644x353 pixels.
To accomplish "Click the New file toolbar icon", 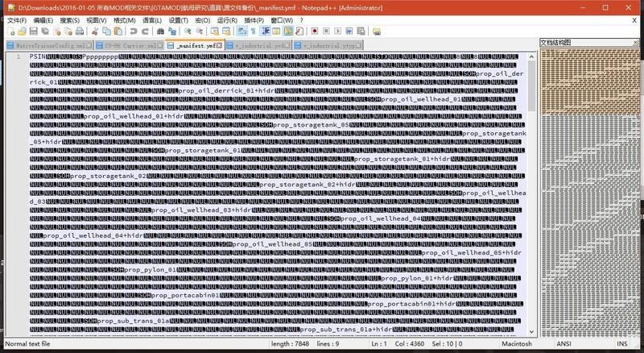I will (x=10, y=31).
